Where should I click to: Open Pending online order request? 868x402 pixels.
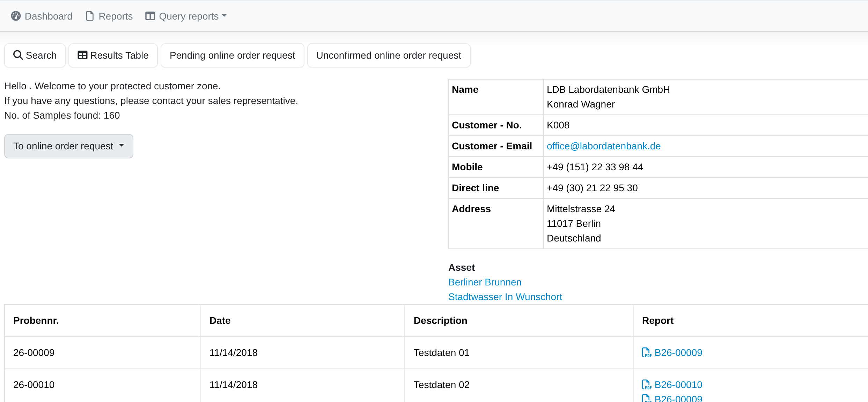pos(232,55)
